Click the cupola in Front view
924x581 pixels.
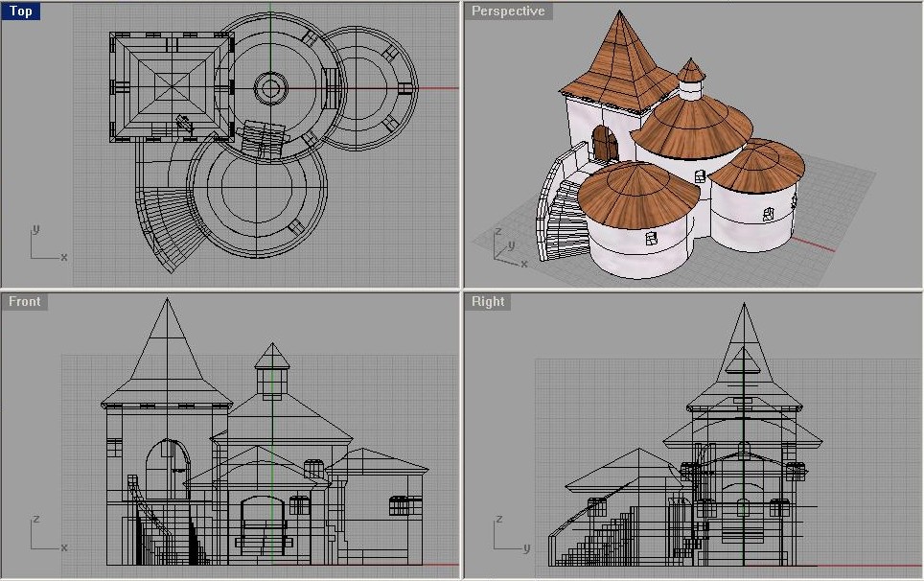click(x=271, y=369)
